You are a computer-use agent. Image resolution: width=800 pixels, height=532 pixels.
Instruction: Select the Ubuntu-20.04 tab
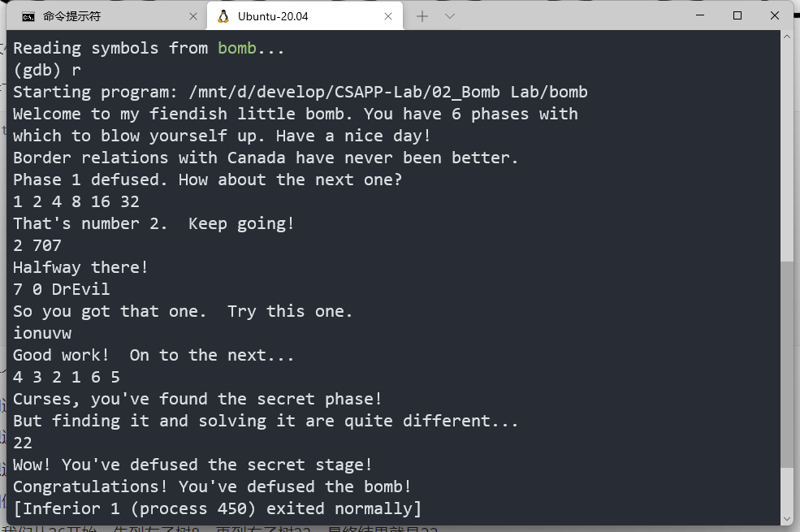(x=284, y=15)
